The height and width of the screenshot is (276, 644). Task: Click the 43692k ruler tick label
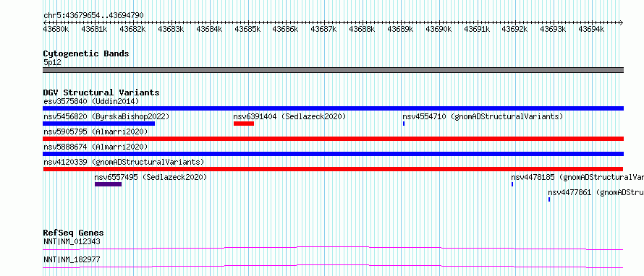click(515, 29)
